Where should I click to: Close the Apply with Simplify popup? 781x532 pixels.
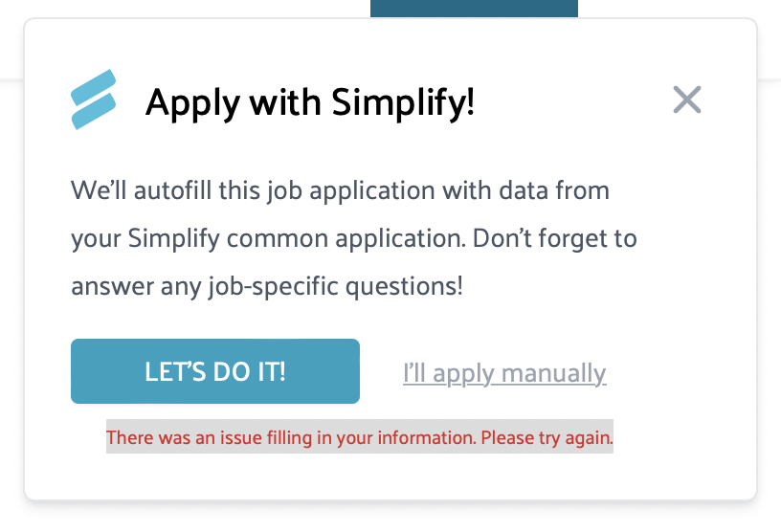(687, 100)
